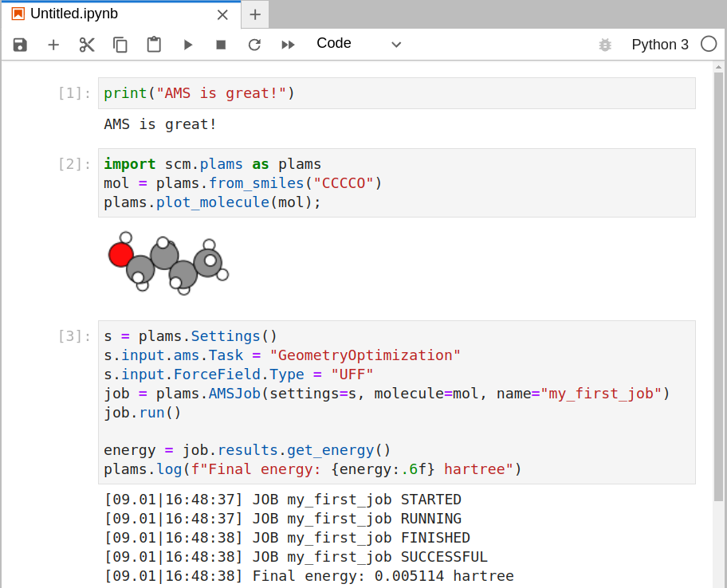Click the kernel busy status indicator
The width and height of the screenshot is (727, 588).
709,45
